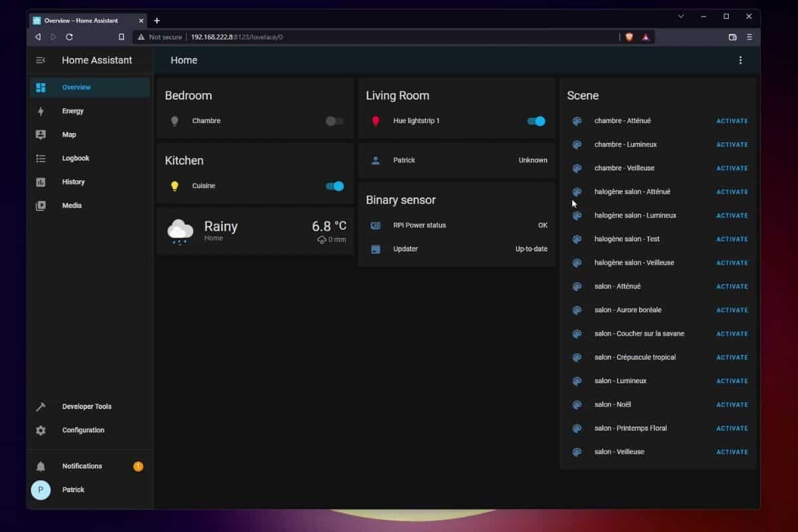Turn off Hue lightstrip 1 switch
The width and height of the screenshot is (798, 532).
(536, 121)
